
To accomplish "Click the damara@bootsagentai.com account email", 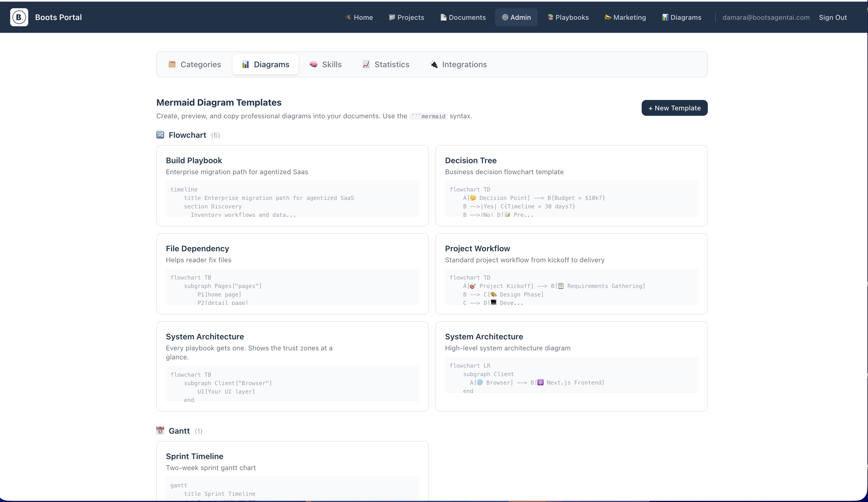I will [766, 17].
